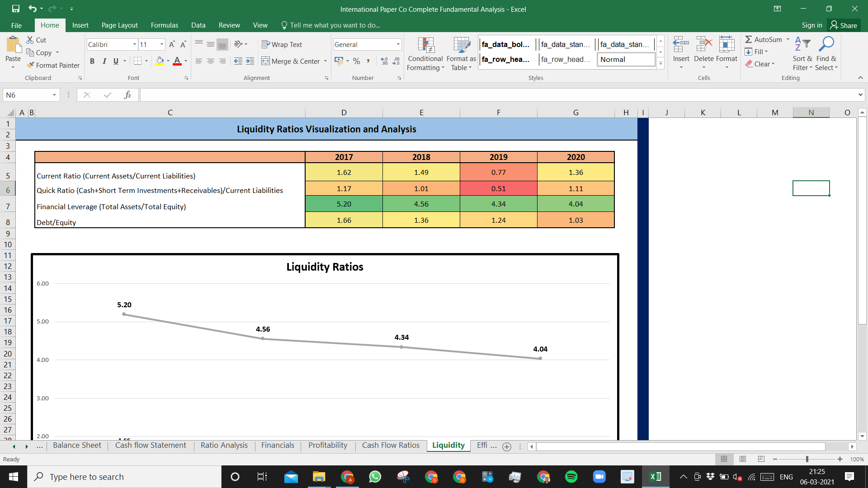Apply Comma Style
The width and height of the screenshot is (868, 488).
pyautogui.click(x=368, y=61)
